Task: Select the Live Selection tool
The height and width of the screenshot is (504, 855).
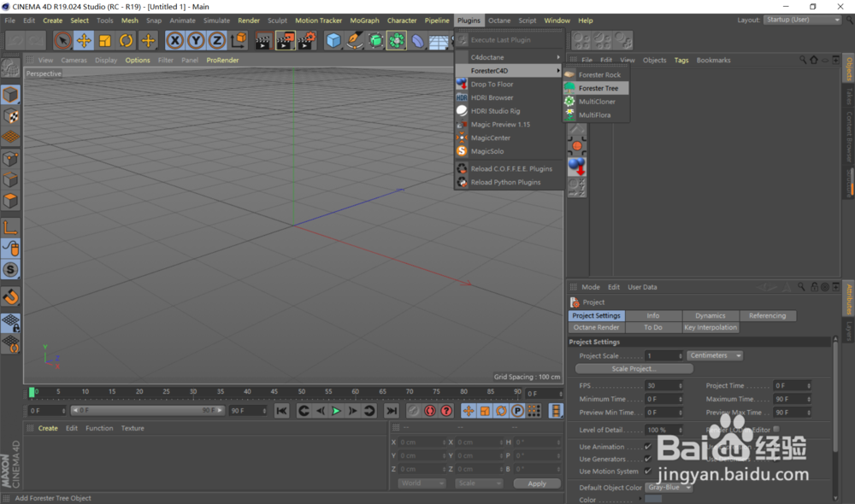Action: coord(62,40)
